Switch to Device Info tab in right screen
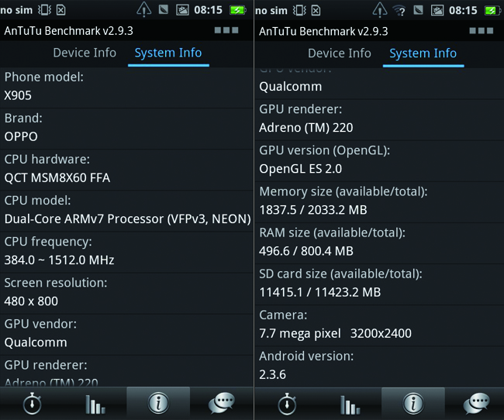The image size is (504, 420). (340, 53)
